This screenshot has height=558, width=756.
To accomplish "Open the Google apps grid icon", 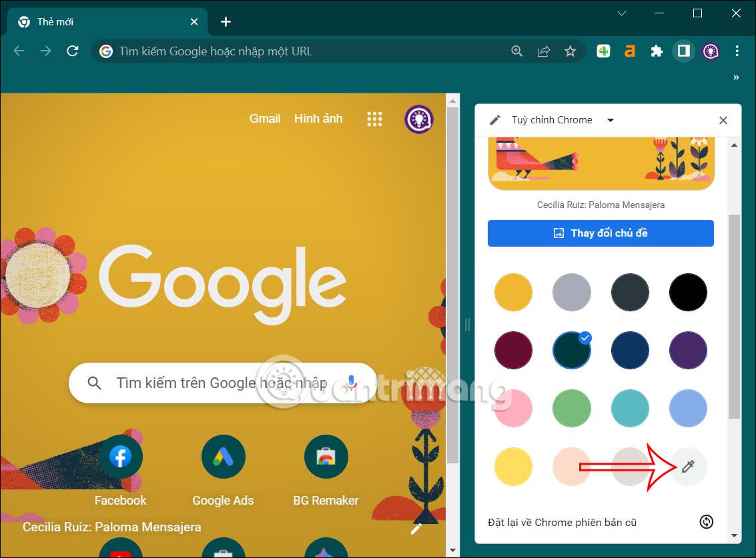I will point(374,119).
